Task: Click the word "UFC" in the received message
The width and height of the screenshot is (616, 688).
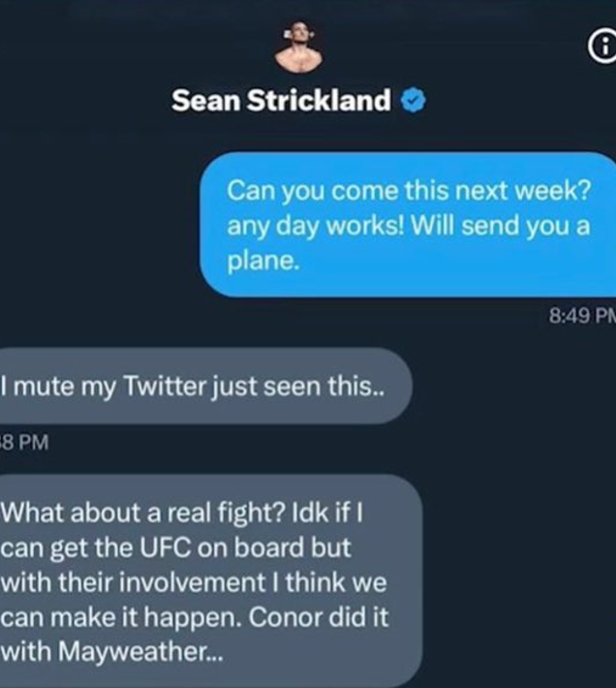Action: (x=166, y=547)
